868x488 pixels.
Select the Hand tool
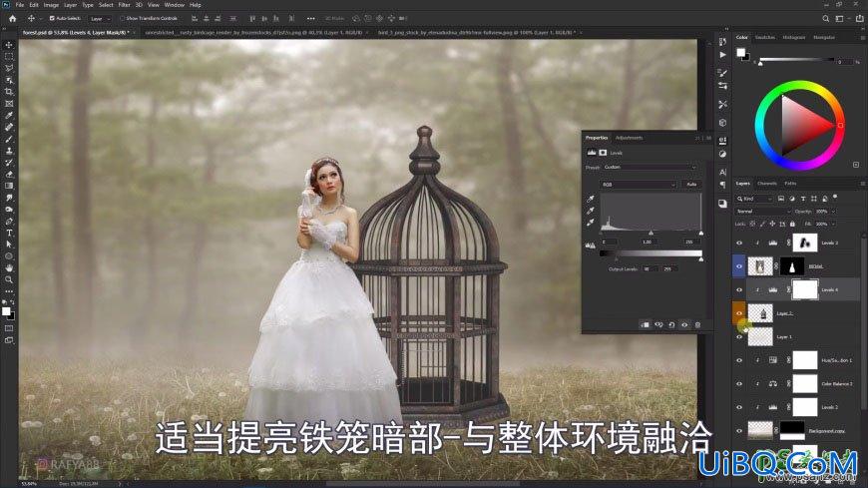9,267
